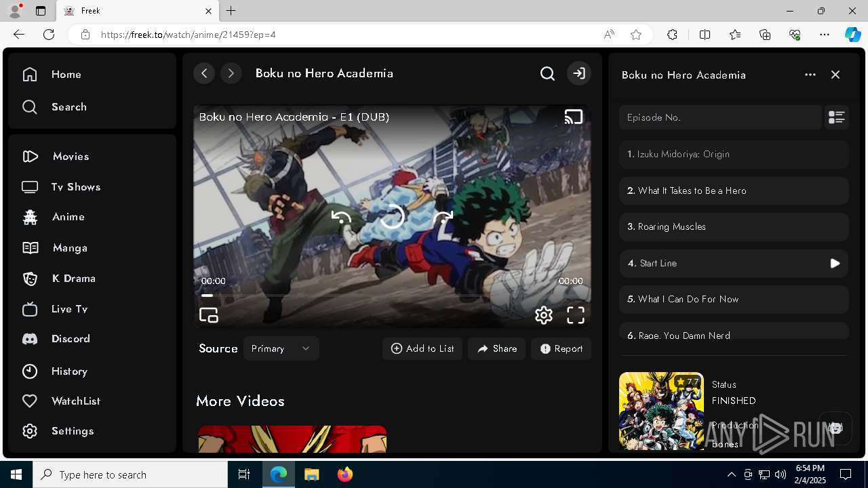Open the K Drama section

click(x=58, y=279)
